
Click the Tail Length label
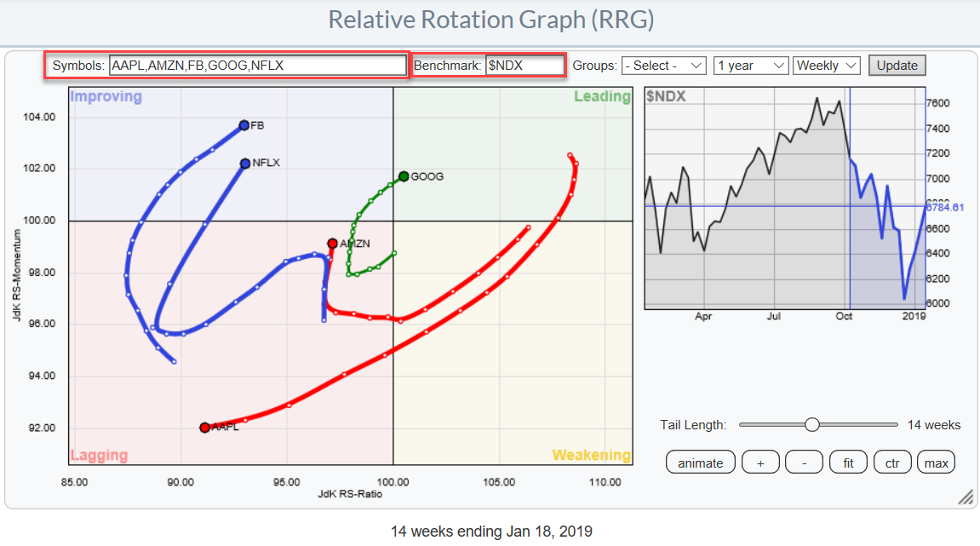[x=693, y=425]
